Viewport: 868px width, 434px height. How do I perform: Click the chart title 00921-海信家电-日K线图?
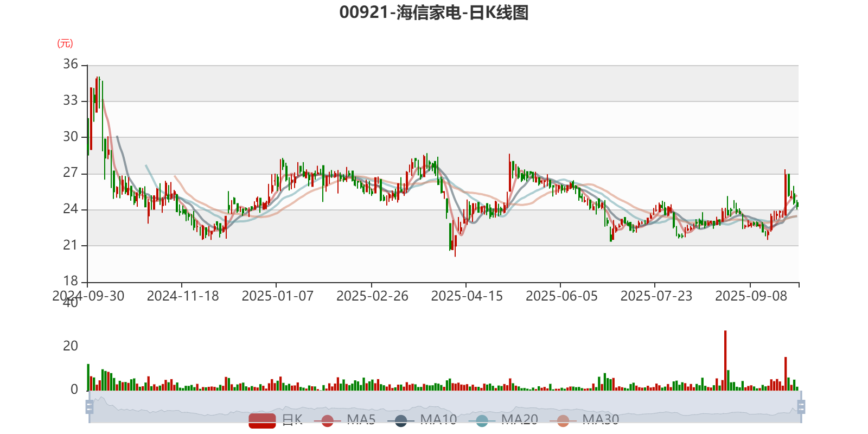click(434, 12)
